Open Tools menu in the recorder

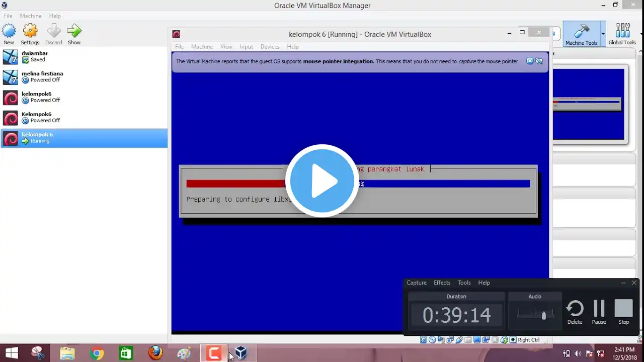click(464, 283)
